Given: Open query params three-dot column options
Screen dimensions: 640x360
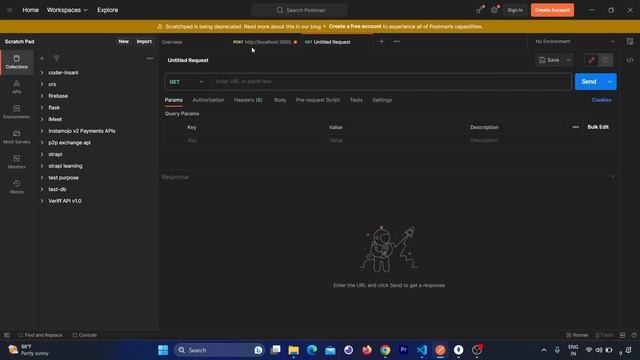Looking at the screenshot, I should click(576, 127).
